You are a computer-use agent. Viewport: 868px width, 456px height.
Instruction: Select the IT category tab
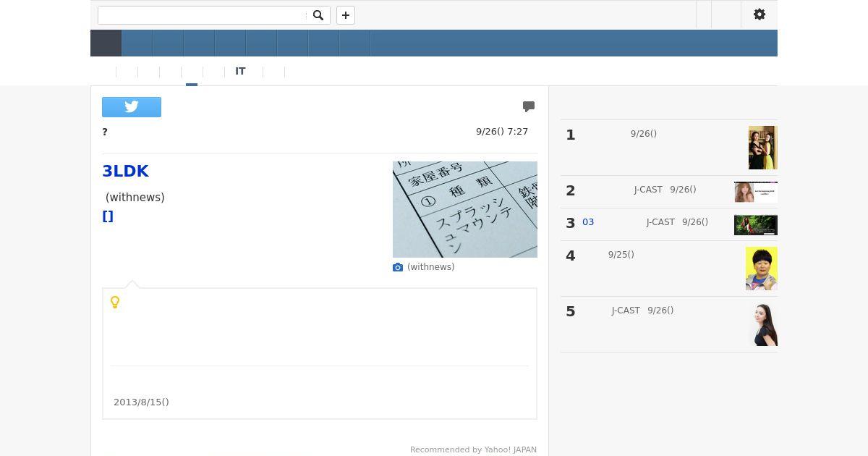click(x=240, y=71)
